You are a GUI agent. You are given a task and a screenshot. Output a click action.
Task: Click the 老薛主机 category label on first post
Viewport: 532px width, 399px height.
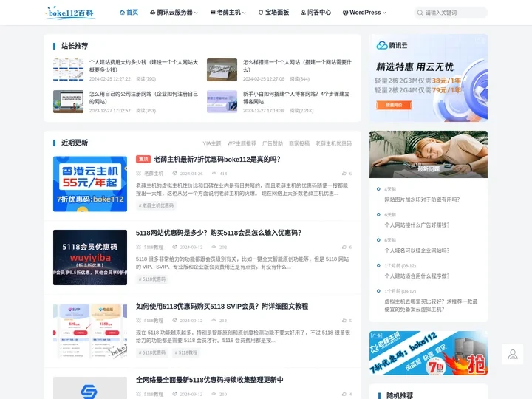coord(154,174)
